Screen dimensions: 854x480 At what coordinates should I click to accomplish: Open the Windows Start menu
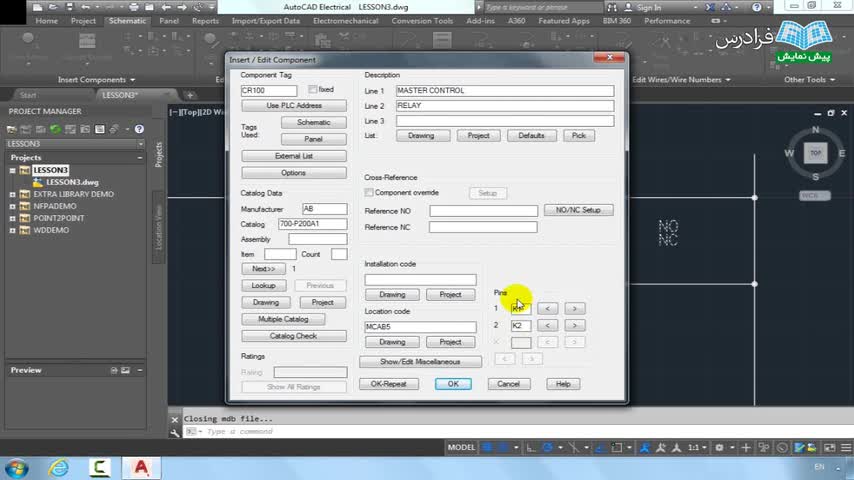(16, 468)
